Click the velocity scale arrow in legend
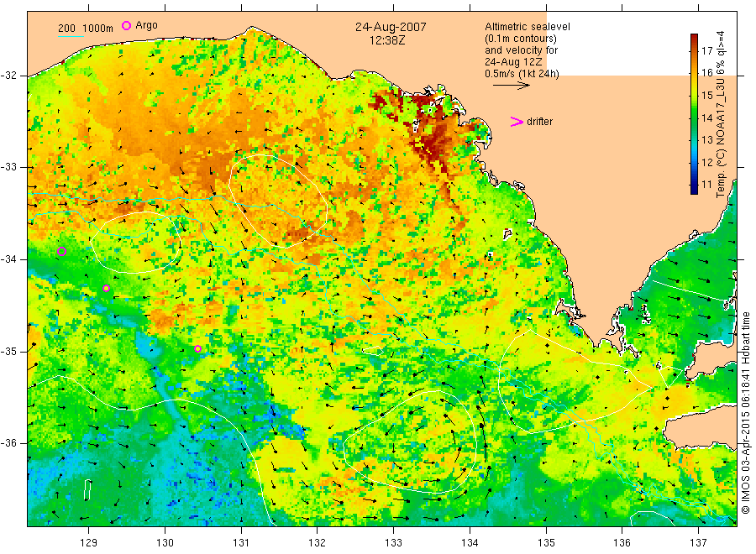This screenshot has height=554, width=756. click(511, 86)
